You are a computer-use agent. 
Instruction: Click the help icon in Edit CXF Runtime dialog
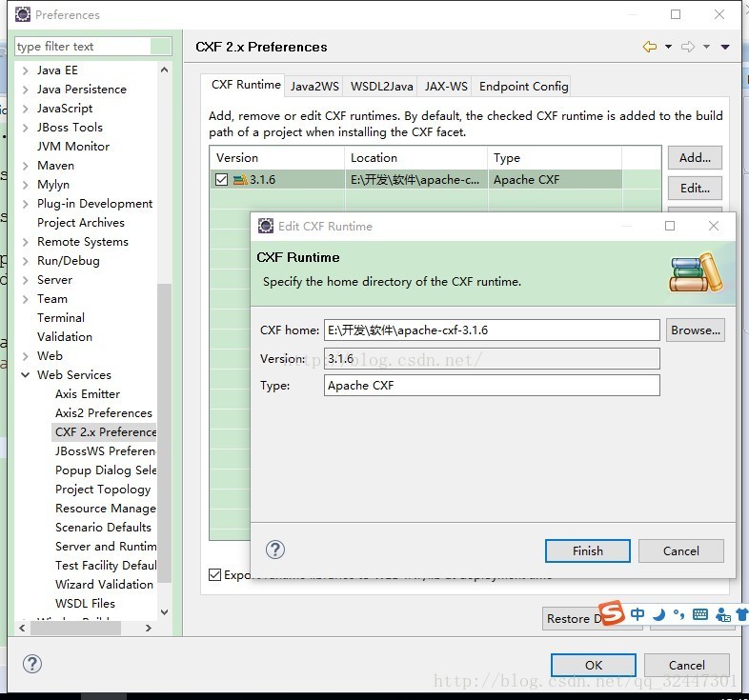click(275, 550)
